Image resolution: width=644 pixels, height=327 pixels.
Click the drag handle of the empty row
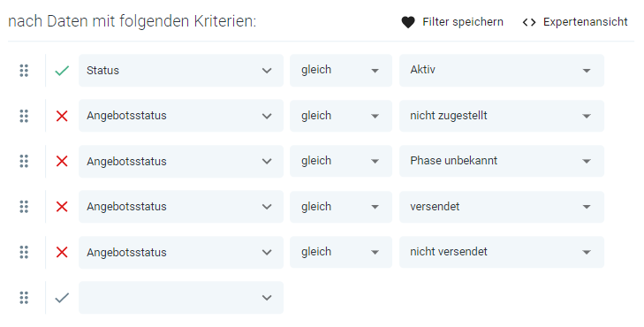[24, 298]
